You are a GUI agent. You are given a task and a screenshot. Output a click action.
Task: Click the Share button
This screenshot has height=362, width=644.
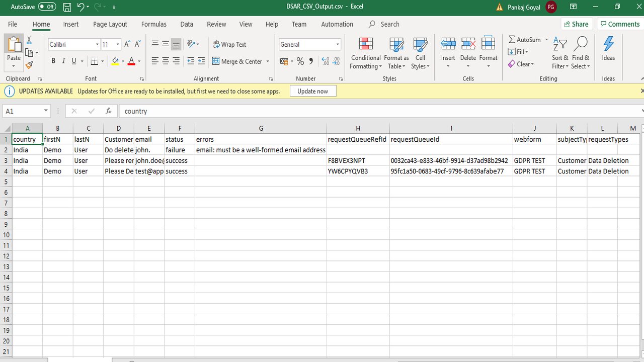click(576, 24)
